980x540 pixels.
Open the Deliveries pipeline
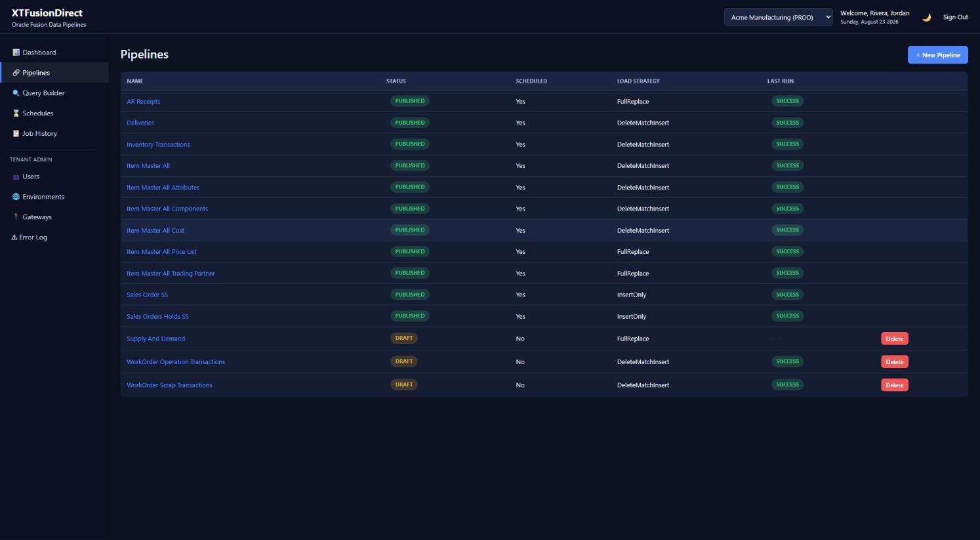tap(140, 123)
